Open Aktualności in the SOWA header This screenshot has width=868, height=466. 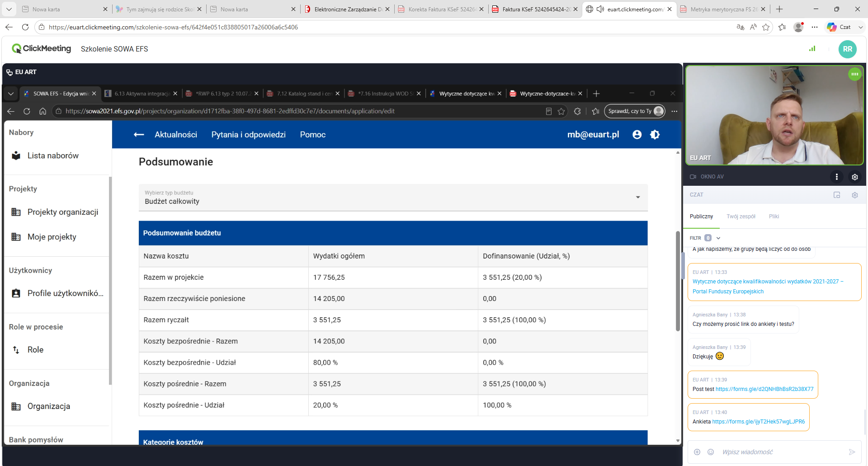pos(176,135)
